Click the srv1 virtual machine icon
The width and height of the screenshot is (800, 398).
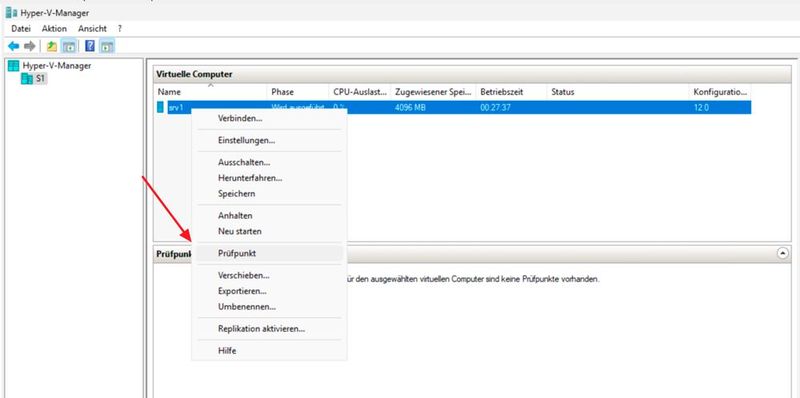coord(161,107)
